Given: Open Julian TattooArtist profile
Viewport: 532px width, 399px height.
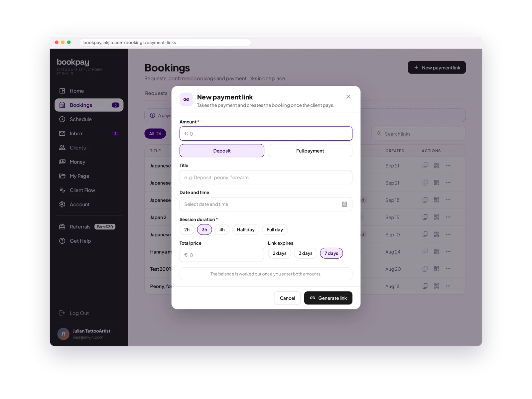Looking at the screenshot, I should point(89,334).
